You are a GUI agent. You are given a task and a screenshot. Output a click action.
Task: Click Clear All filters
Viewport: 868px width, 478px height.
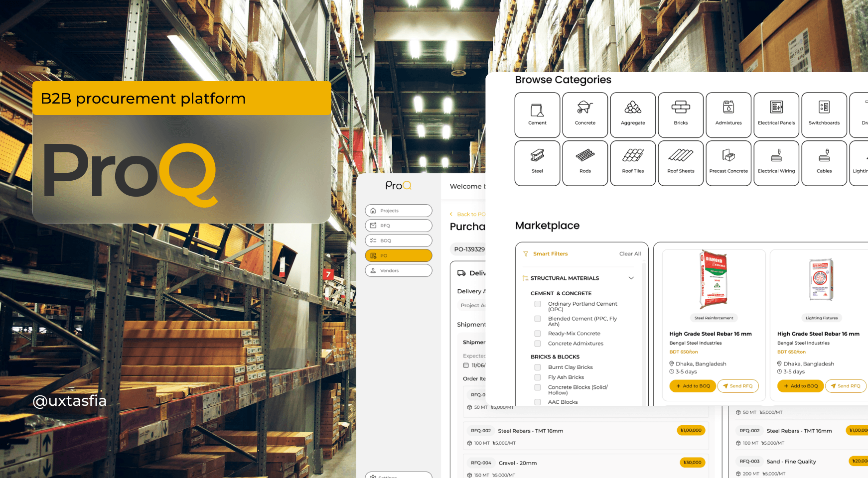630,254
